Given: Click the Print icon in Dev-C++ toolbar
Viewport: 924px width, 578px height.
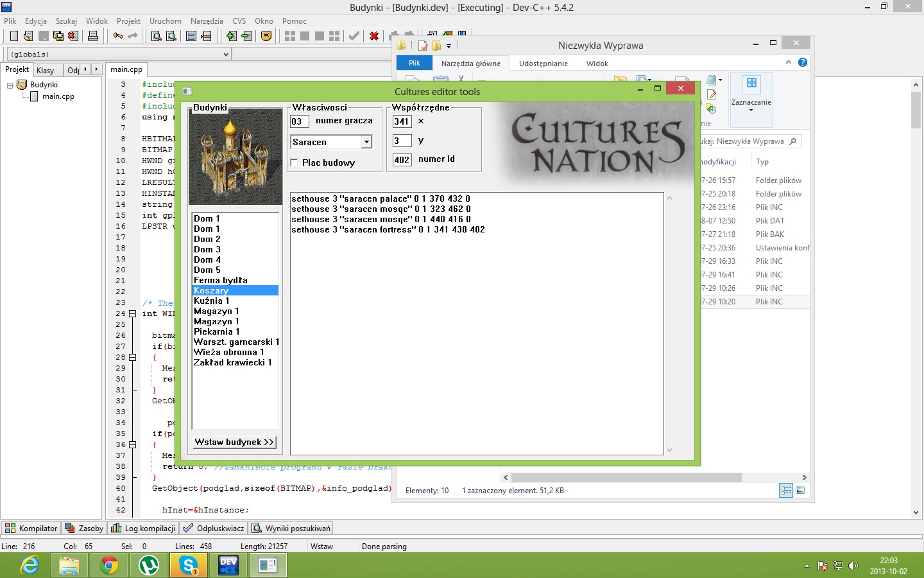Looking at the screenshot, I should click(x=93, y=36).
